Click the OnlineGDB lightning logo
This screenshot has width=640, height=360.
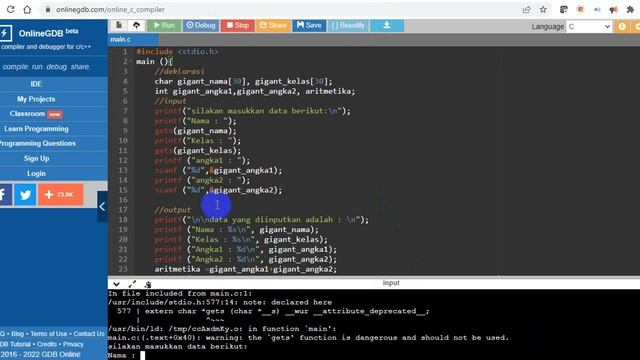click(x=6, y=33)
